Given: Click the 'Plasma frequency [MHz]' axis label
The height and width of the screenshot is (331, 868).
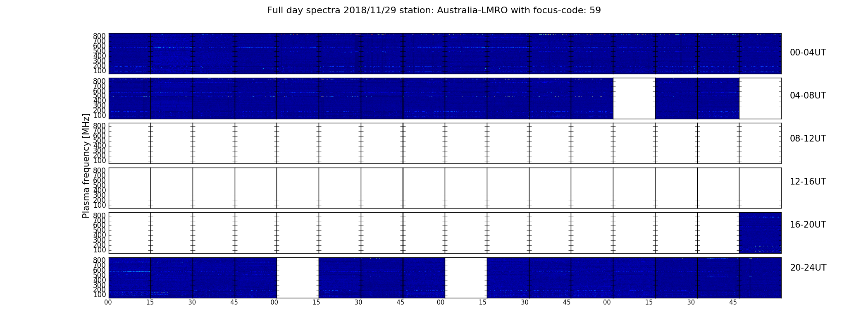Looking at the screenshot, I should click(x=86, y=165).
